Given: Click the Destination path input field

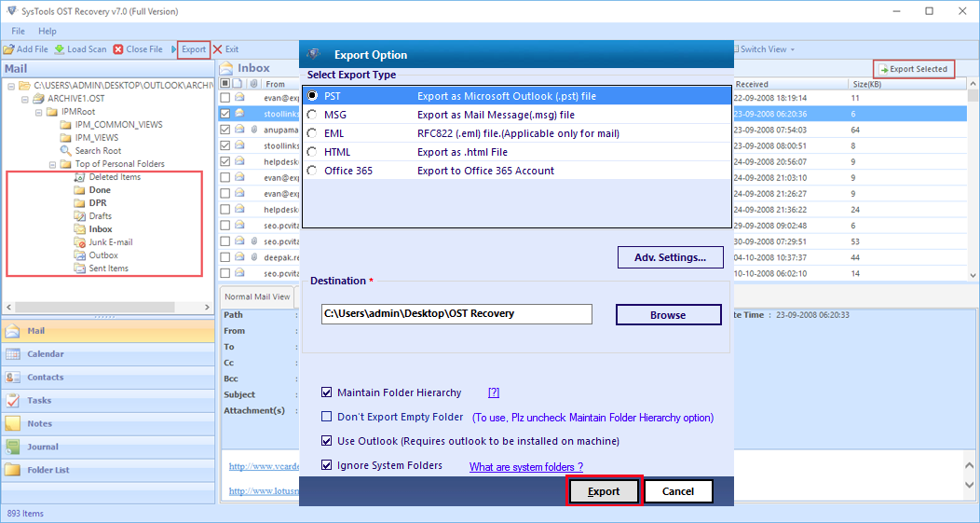Looking at the screenshot, I should point(456,314).
